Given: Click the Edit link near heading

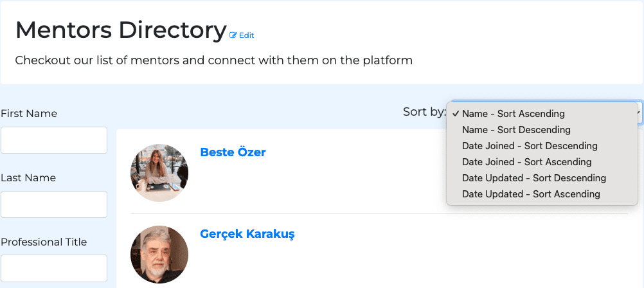Looking at the screenshot, I should 246,35.
